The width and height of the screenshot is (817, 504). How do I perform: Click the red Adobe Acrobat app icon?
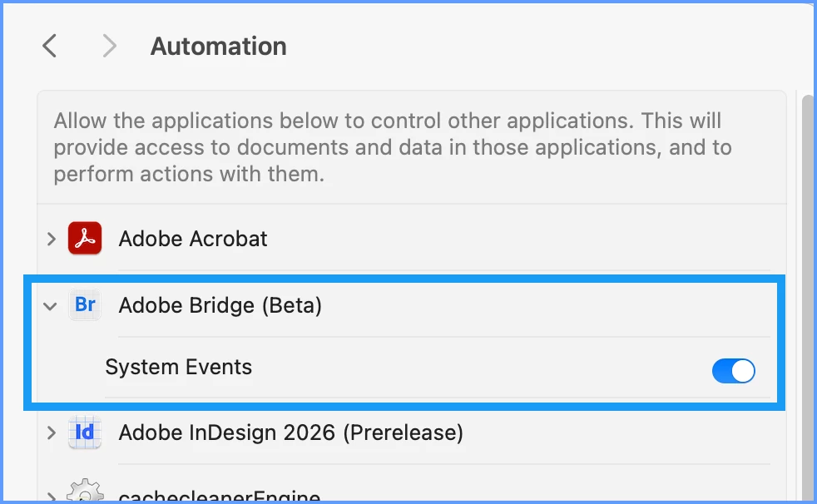tap(85, 239)
